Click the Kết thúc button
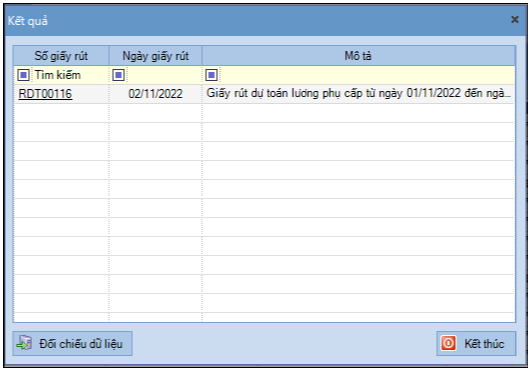 coord(476,343)
